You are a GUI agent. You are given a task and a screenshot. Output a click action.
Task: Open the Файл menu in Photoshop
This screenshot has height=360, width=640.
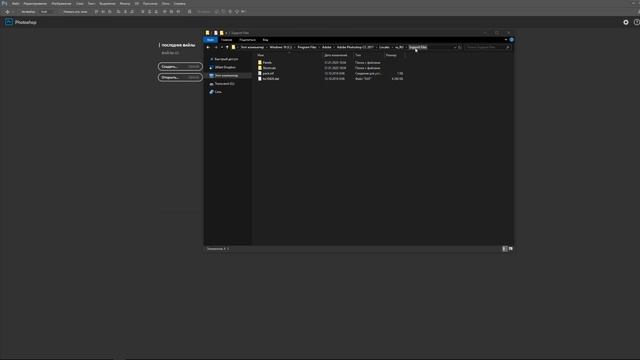point(16,4)
